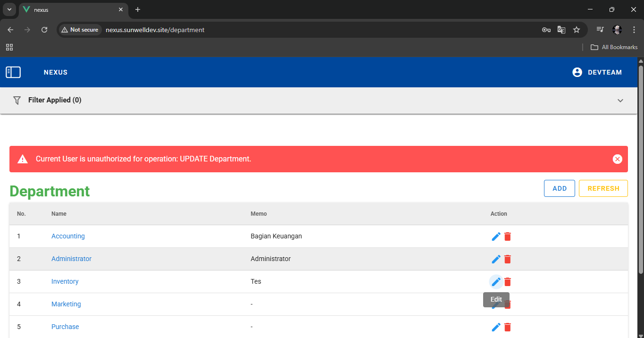Expand the Filter Applied panel chevron

(620, 101)
